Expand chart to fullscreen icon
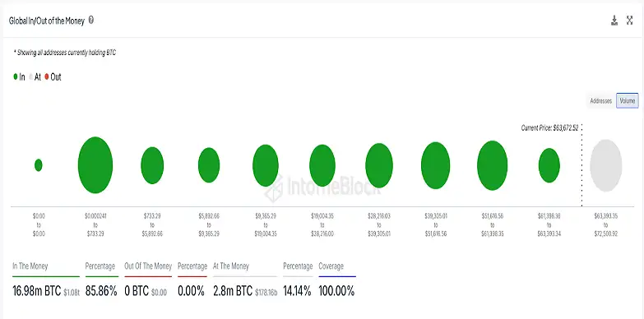 click(x=630, y=21)
